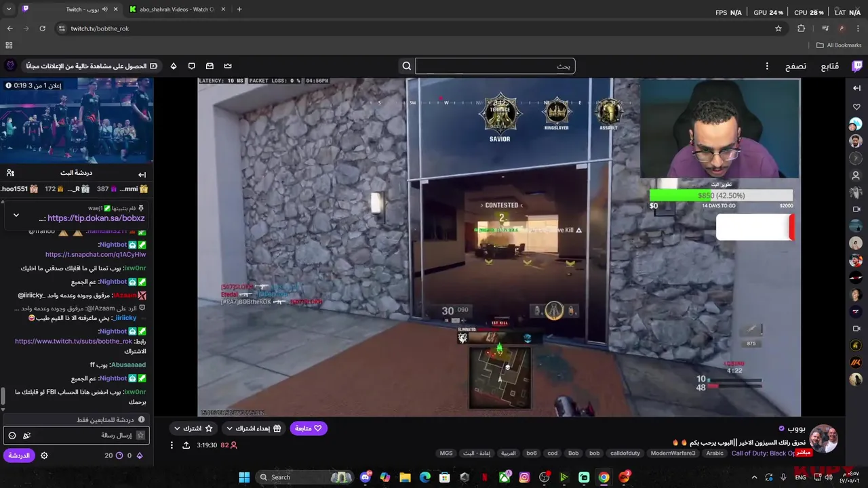Open the stream options three-dot menu

(x=172, y=445)
